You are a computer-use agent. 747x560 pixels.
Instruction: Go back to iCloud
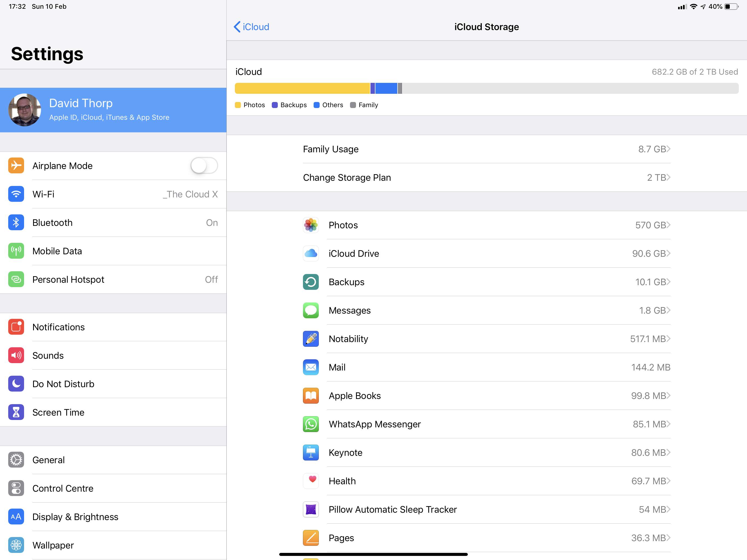point(252,27)
